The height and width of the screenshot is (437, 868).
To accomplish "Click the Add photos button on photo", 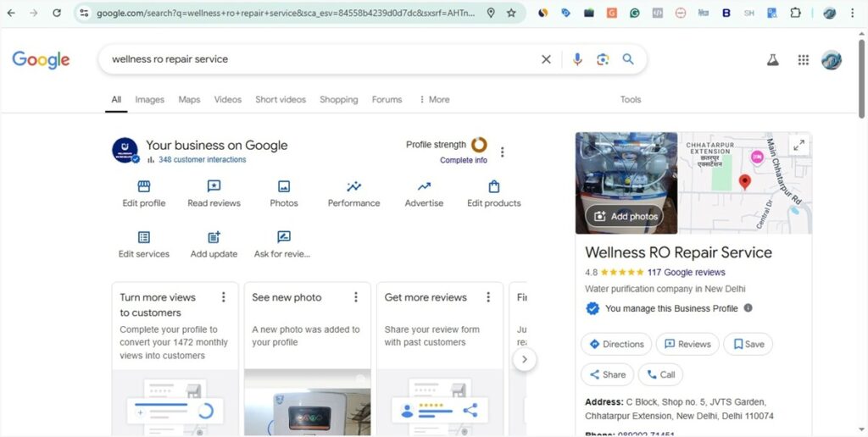I will (626, 216).
